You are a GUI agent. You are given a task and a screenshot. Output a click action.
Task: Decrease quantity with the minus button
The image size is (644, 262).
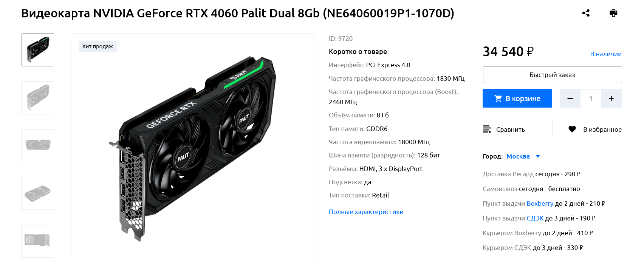click(570, 99)
